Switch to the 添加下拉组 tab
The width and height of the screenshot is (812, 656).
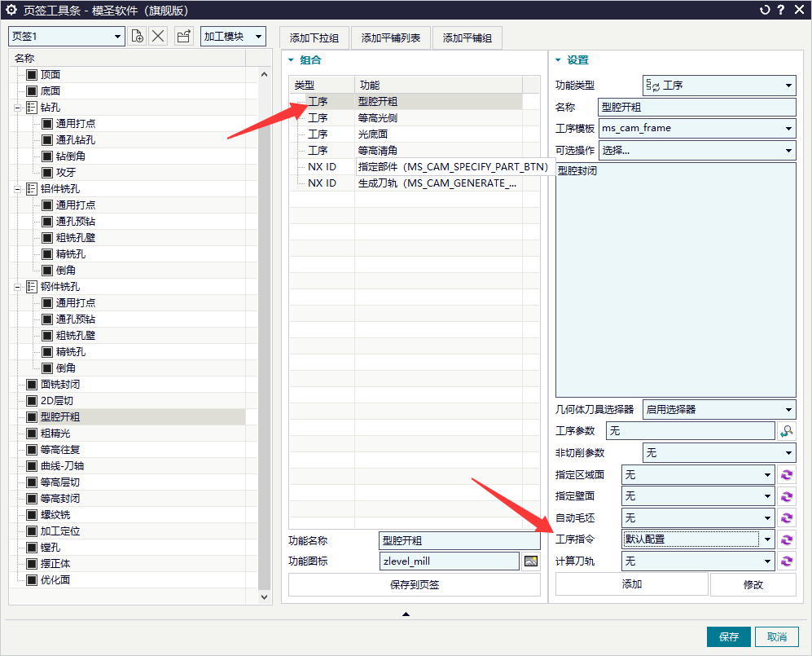[x=314, y=37]
